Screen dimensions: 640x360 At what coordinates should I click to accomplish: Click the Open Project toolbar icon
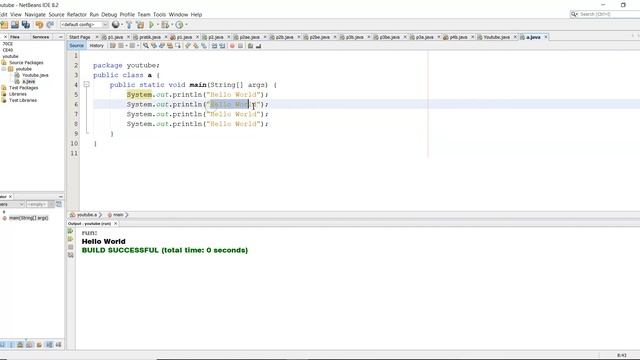tap(15, 25)
